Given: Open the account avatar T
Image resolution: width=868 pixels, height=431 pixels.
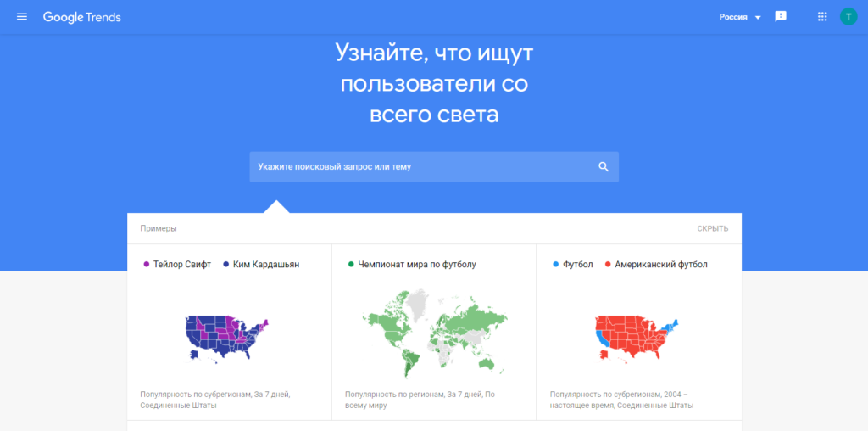Looking at the screenshot, I should [x=848, y=17].
